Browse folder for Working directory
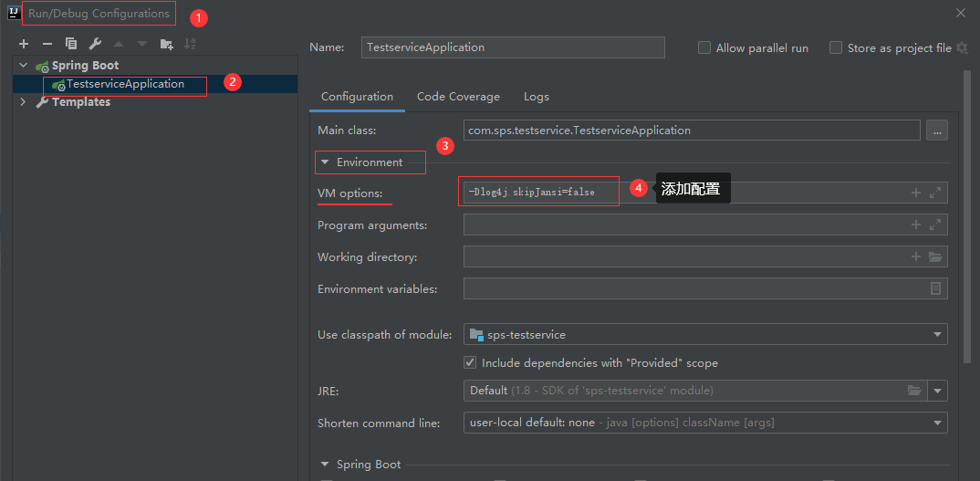The image size is (980, 481). point(935,256)
